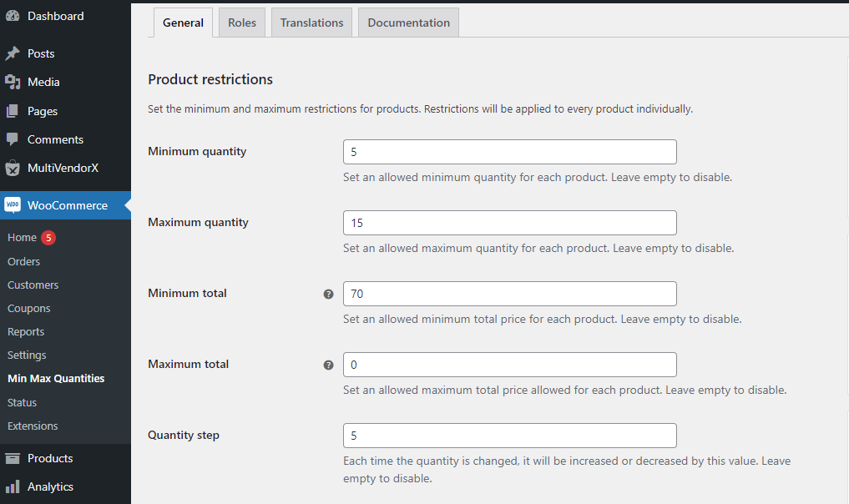Screen dimensions: 849x504
Task: Switch to the General tab
Action: [x=183, y=23]
